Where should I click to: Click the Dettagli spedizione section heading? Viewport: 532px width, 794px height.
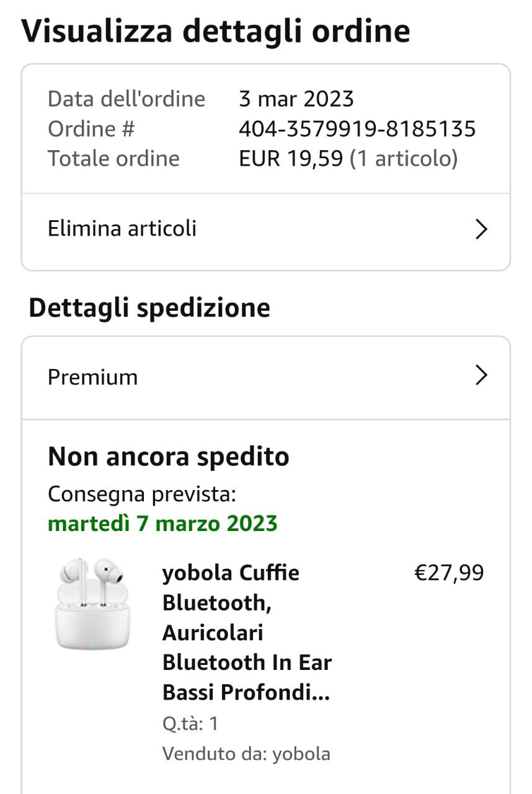point(149,308)
